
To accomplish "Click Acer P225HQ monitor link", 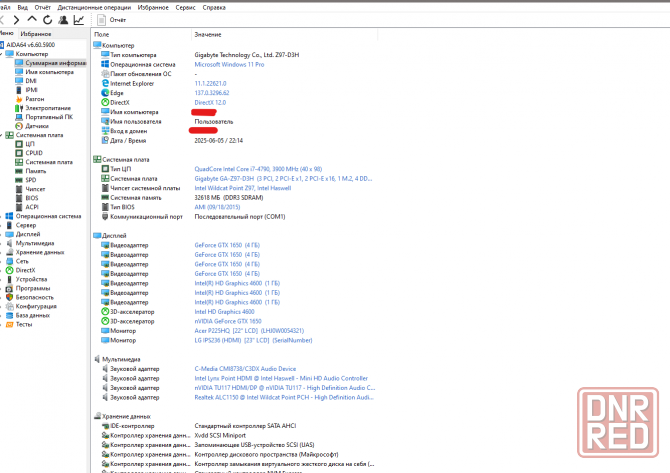I will (x=249, y=331).
